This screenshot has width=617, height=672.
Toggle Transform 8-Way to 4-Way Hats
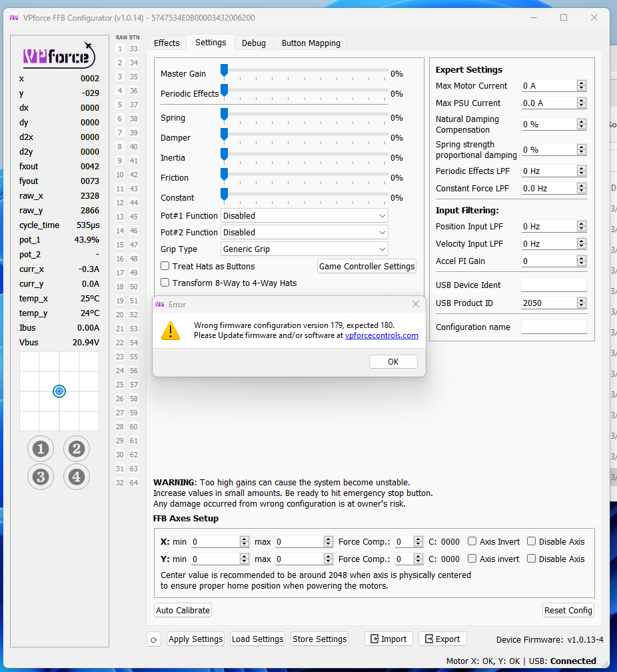tap(165, 283)
